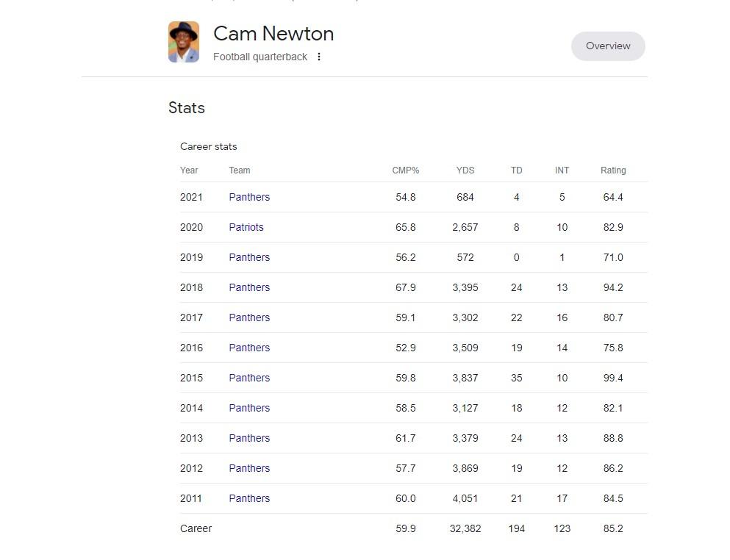Open Panthers link for the 2011 rookie season

pos(249,498)
